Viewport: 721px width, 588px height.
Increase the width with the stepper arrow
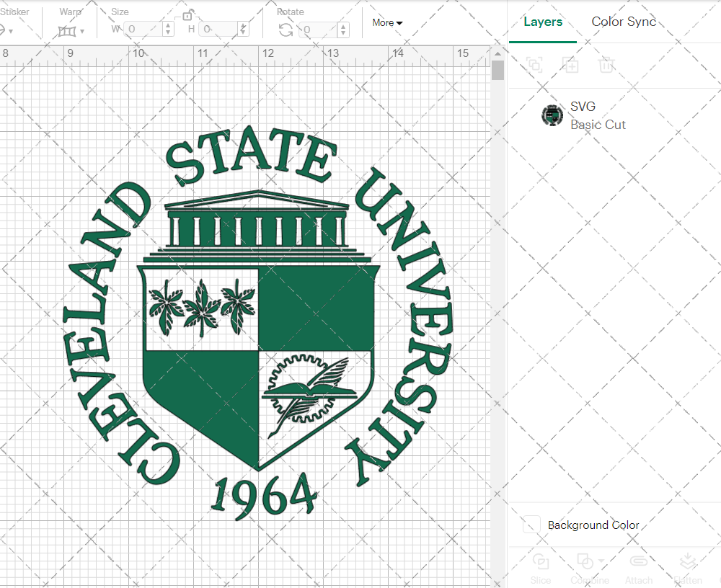click(x=167, y=25)
